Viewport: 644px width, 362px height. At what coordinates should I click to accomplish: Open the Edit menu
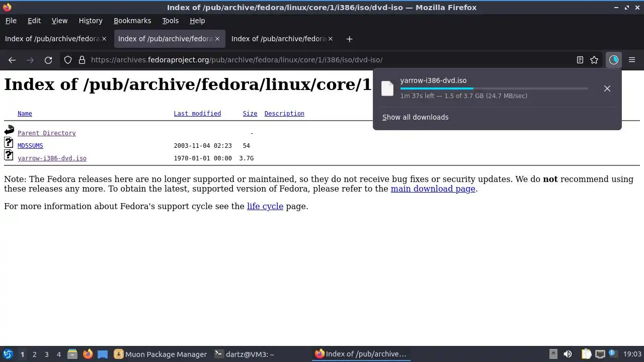34,21
